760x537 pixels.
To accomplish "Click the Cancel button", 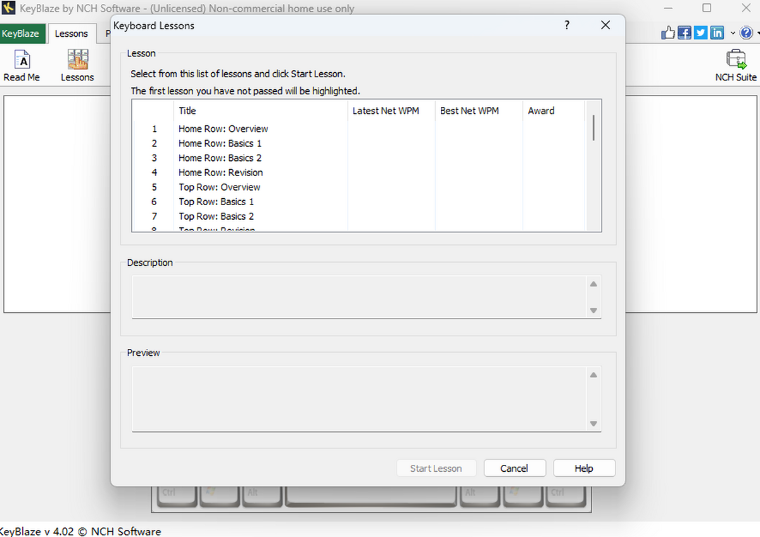I will pos(514,468).
